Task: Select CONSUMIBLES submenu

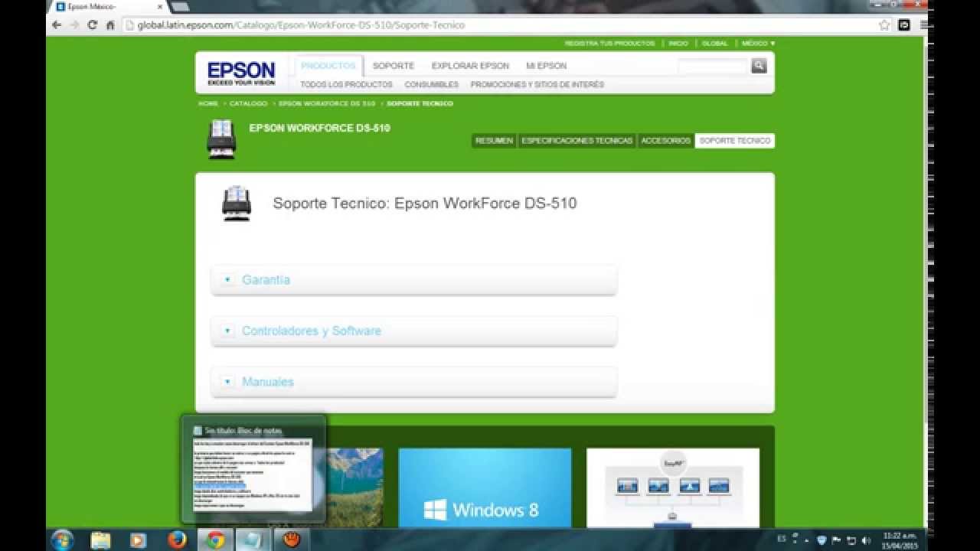Action: (x=432, y=85)
